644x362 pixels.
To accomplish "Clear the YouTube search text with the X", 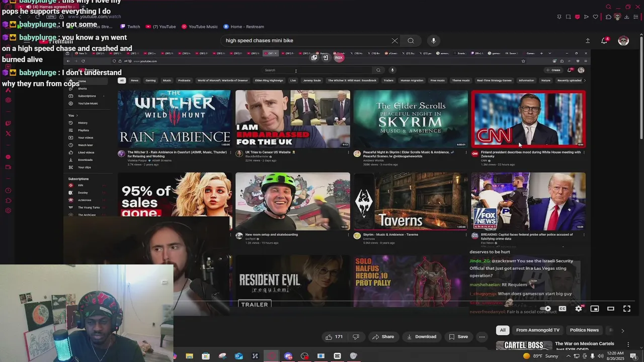I will 394,41.
